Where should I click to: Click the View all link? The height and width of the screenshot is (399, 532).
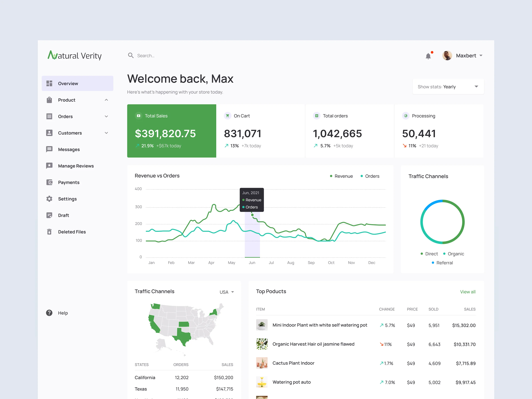(x=468, y=292)
